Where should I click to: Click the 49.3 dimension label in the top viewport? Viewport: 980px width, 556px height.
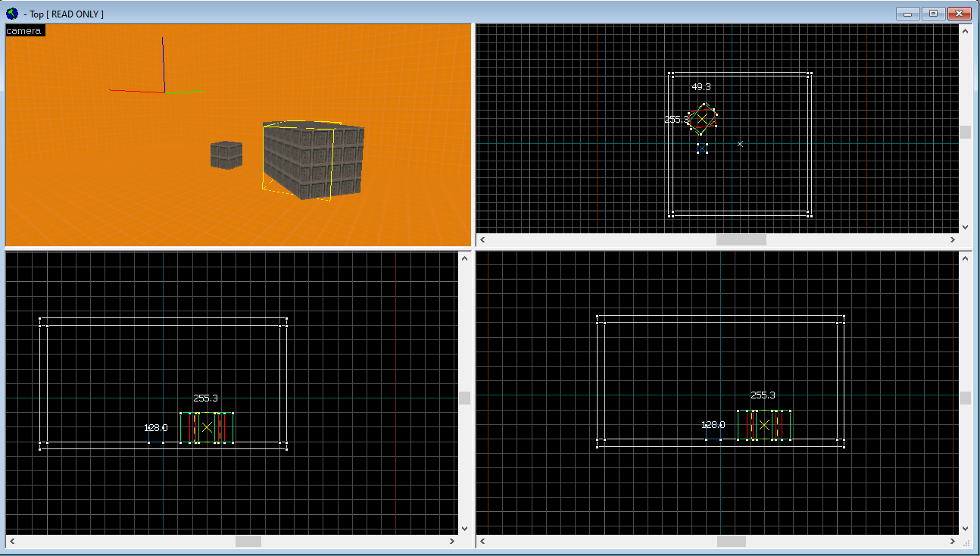pyautogui.click(x=703, y=86)
